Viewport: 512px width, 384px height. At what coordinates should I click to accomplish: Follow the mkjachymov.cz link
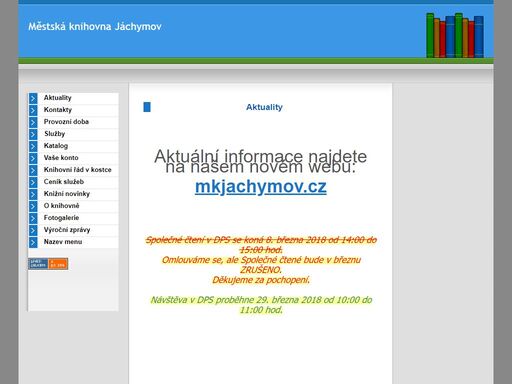[261, 187]
